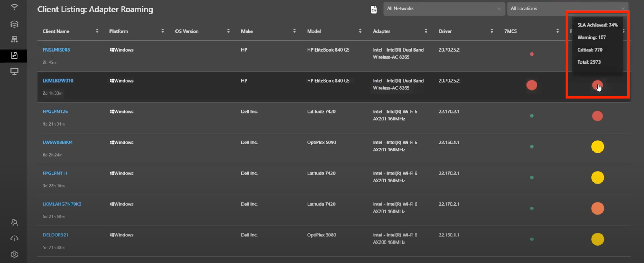Sort the table by Driver column
644x263 pixels.
coord(491,31)
